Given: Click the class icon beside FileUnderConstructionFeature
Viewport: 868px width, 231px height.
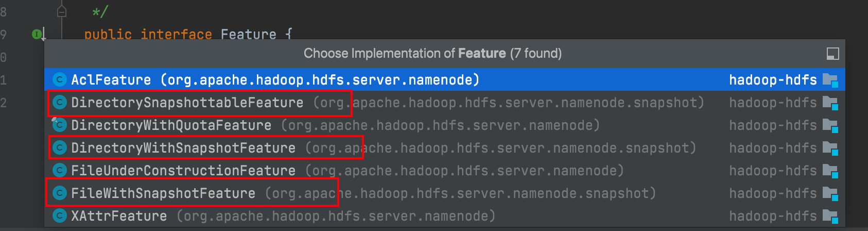Looking at the screenshot, I should click(x=60, y=171).
